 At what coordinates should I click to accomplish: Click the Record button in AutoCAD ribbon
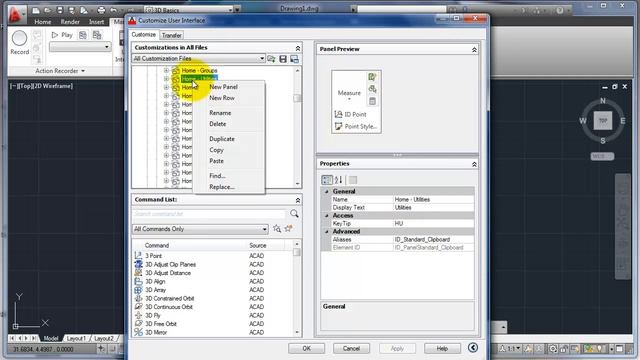point(19,42)
